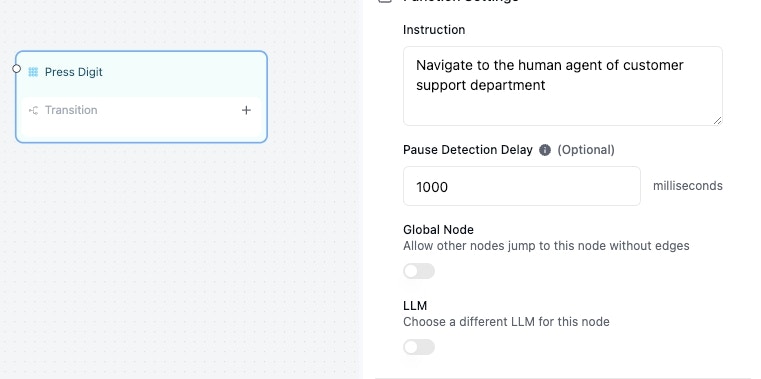The height and width of the screenshot is (379, 761).
Task: Click the Transition branch icon in the node
Action: (x=33, y=111)
